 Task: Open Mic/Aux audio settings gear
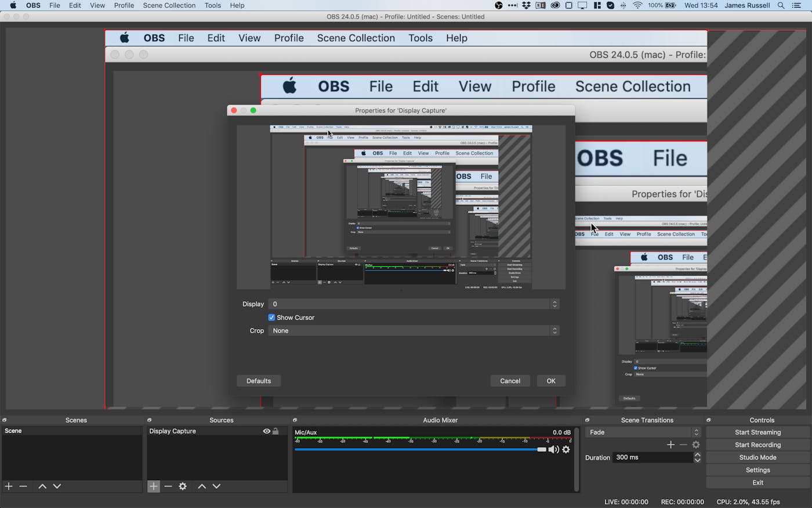click(x=566, y=449)
